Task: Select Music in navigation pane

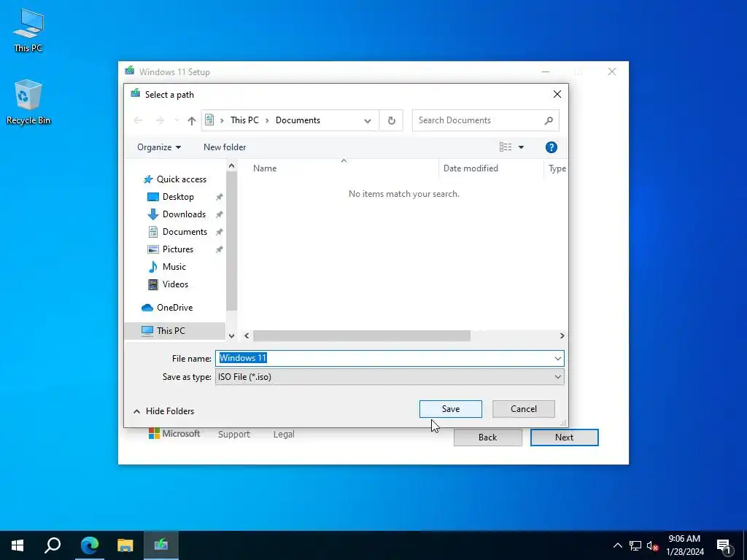Action: pyautogui.click(x=174, y=267)
